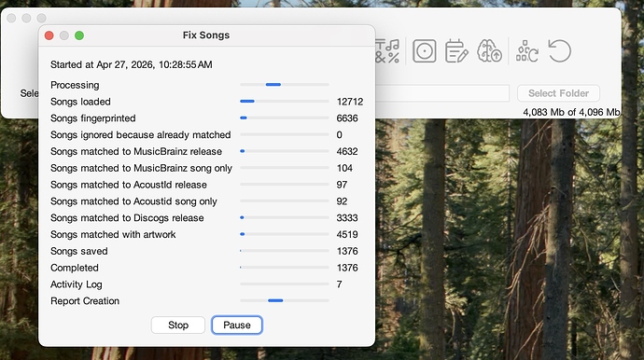This screenshot has height=360, width=644.
Task: Zoom Fix Songs dialog with green button
Action: 79,35
